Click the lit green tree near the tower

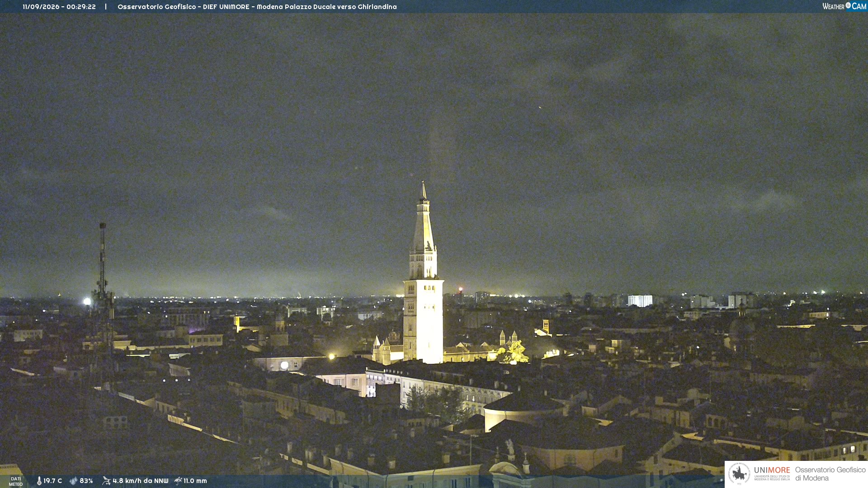[x=514, y=352]
